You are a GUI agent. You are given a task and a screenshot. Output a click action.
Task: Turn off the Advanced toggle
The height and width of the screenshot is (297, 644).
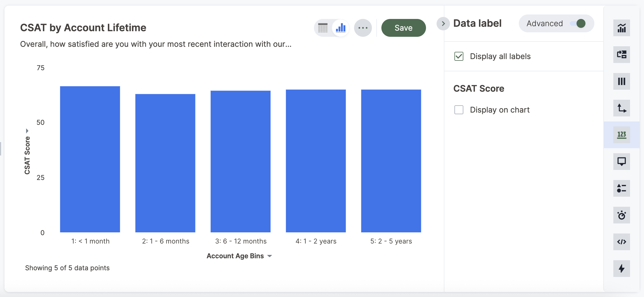click(x=578, y=23)
